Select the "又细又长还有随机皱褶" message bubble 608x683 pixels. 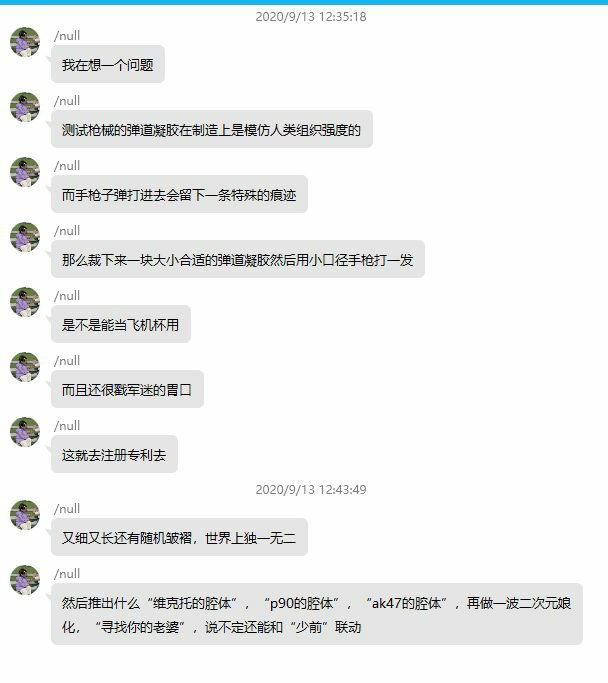pos(179,537)
